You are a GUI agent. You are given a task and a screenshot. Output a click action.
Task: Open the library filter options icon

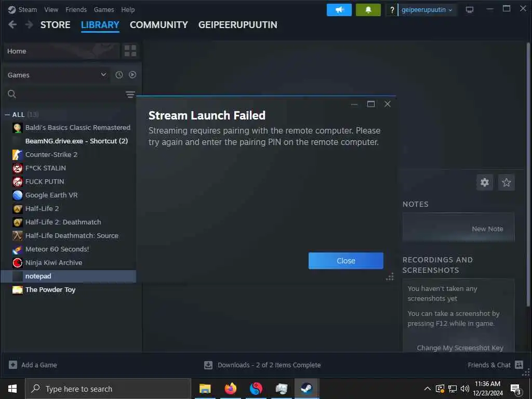(x=130, y=95)
